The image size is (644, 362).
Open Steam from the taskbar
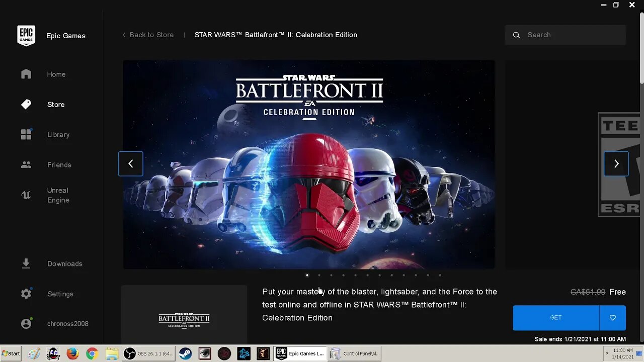(185, 354)
